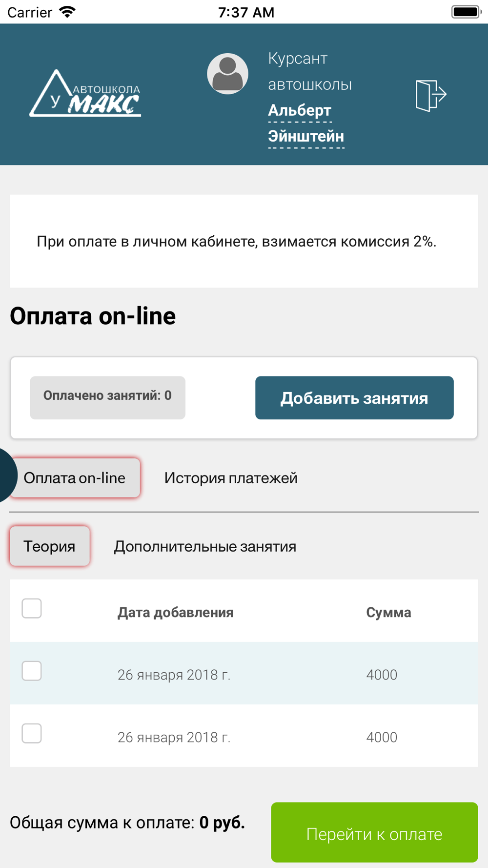This screenshot has height=868, width=488.
Task: Tap the Автошкола Макс logo
Action: [85, 93]
